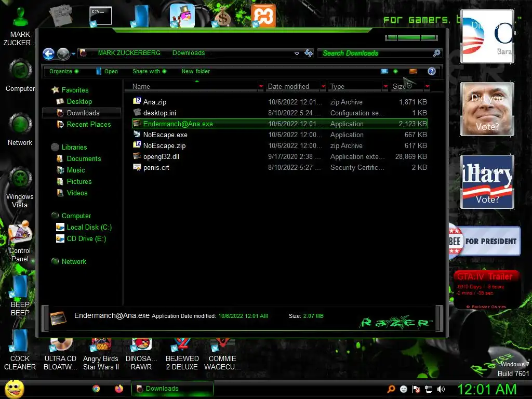Open the Share with menu
Image resolution: width=532 pixels, height=399 pixels.
[149, 71]
